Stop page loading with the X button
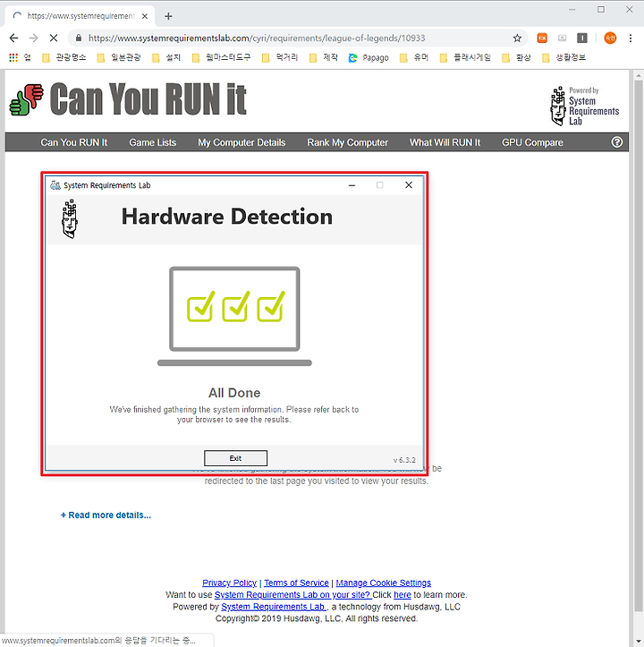644x647 pixels. (x=54, y=38)
